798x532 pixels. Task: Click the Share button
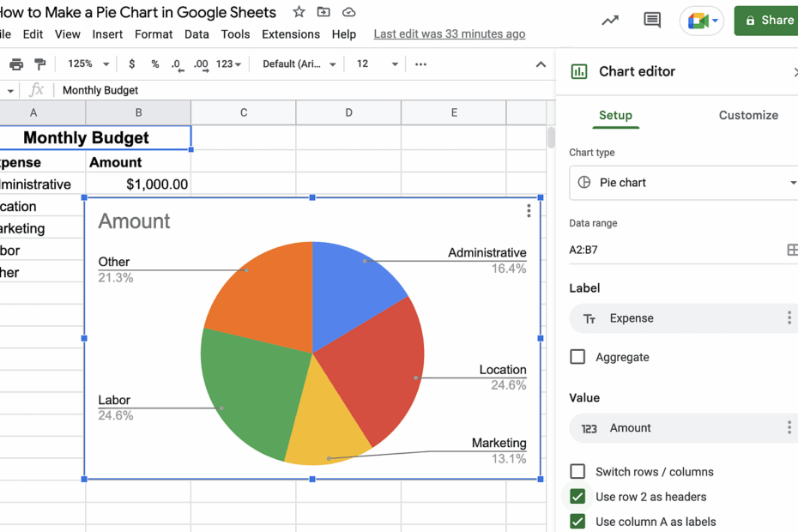click(x=766, y=21)
